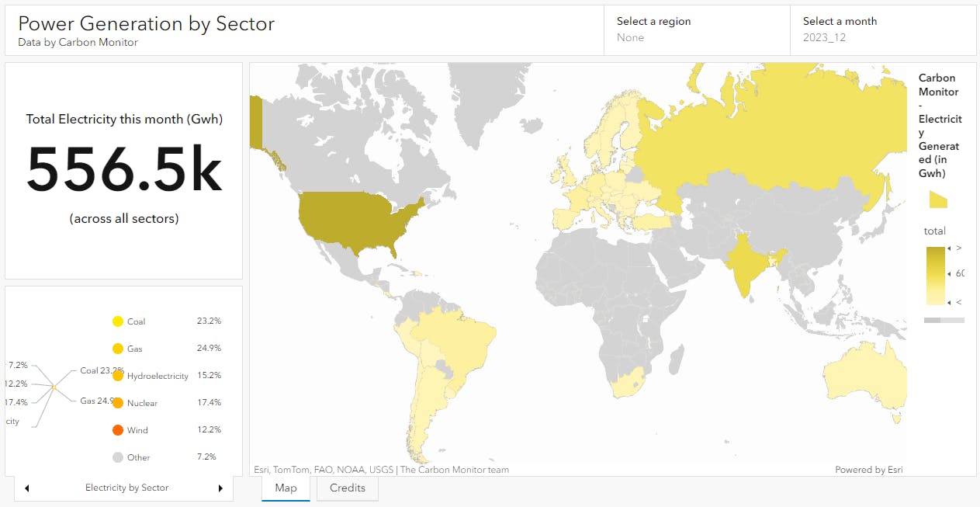The image size is (980, 507).
Task: Select the Nuclear marker in the sector legend
Action: 119,402
